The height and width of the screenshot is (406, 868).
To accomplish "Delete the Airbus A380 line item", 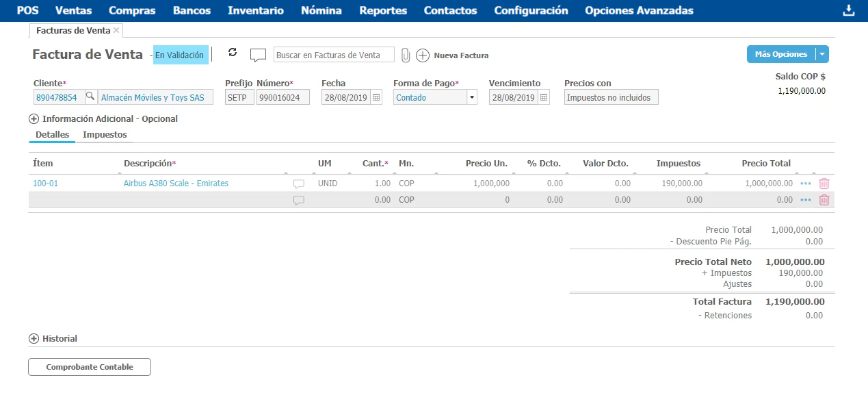I will pyautogui.click(x=824, y=183).
